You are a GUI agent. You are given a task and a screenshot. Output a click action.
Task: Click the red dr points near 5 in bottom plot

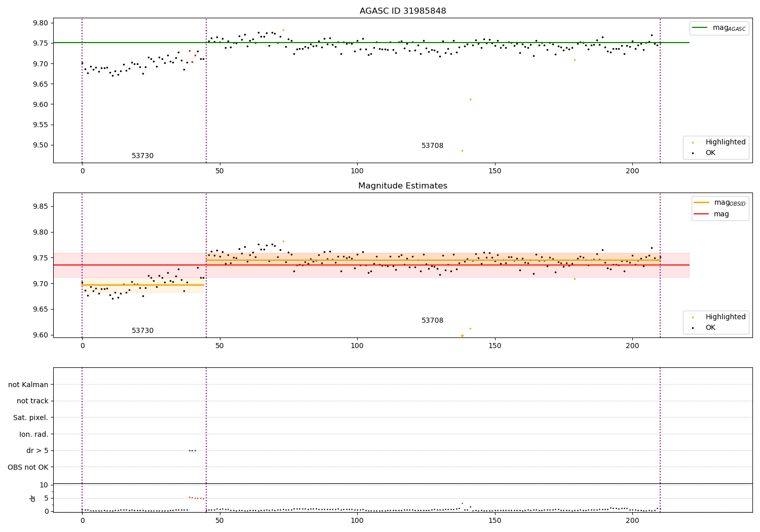pos(197,498)
